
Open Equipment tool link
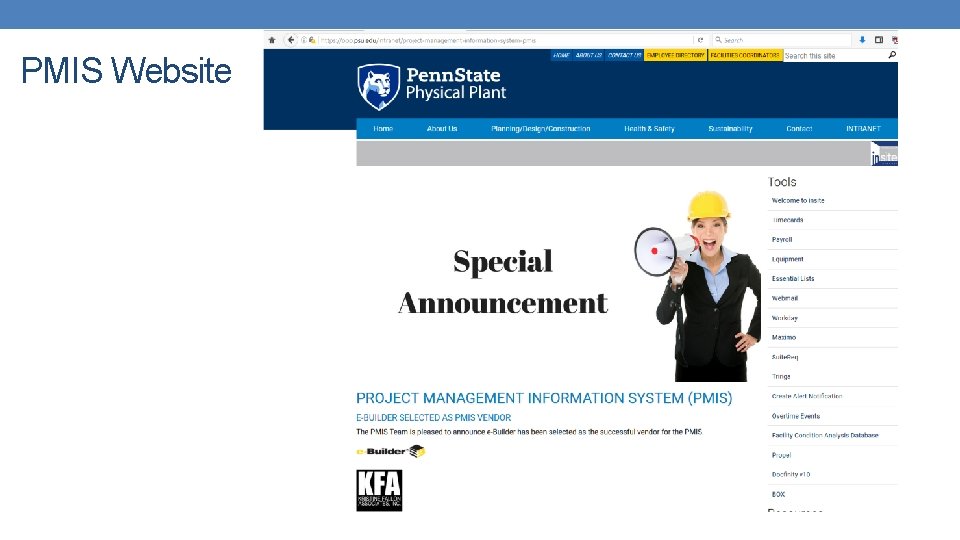(787, 260)
